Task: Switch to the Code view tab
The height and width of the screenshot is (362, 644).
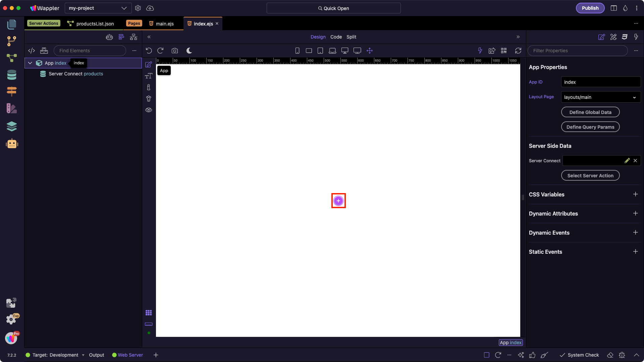Action: tap(336, 37)
